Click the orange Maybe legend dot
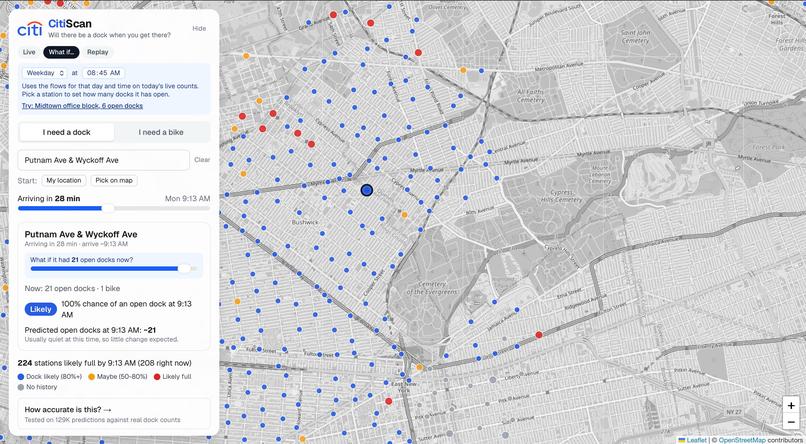Image resolution: width=806 pixels, height=444 pixels. tap(92, 377)
